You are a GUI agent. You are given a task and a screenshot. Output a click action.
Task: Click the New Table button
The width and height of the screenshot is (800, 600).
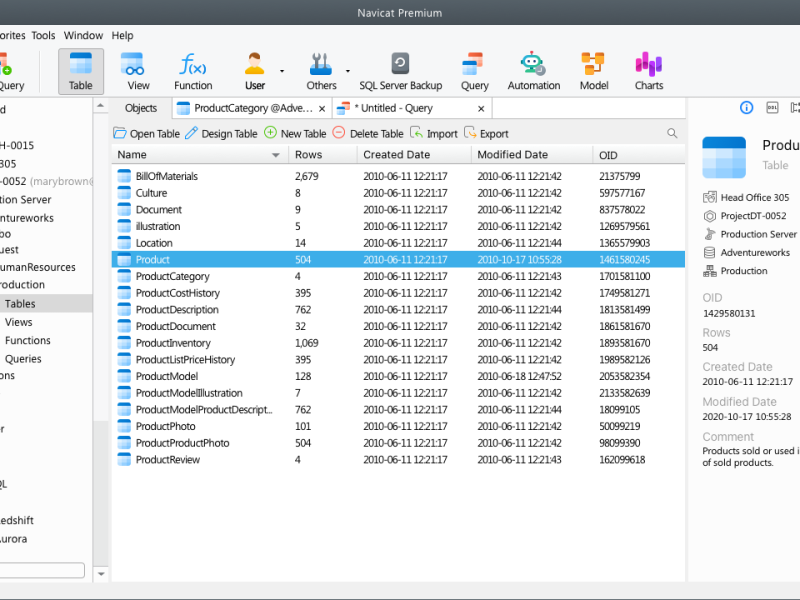click(295, 134)
